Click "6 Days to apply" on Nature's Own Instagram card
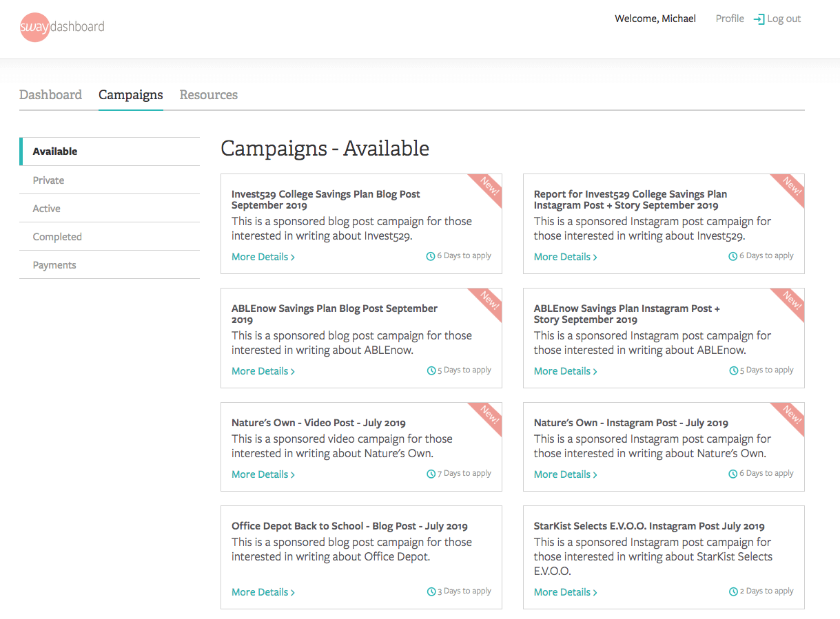Viewport: 840px width, 619px height. tap(766, 474)
